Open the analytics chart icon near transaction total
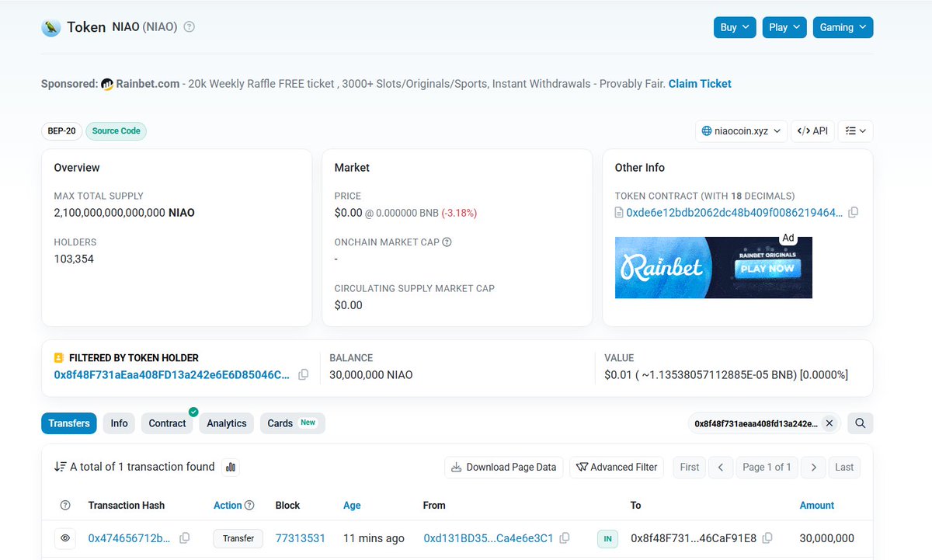 [231, 467]
